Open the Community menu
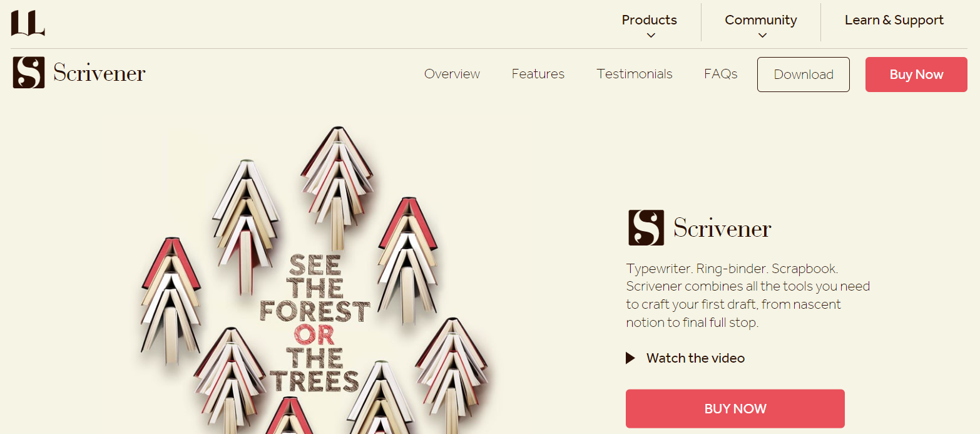This screenshot has height=434, width=980. (761, 20)
